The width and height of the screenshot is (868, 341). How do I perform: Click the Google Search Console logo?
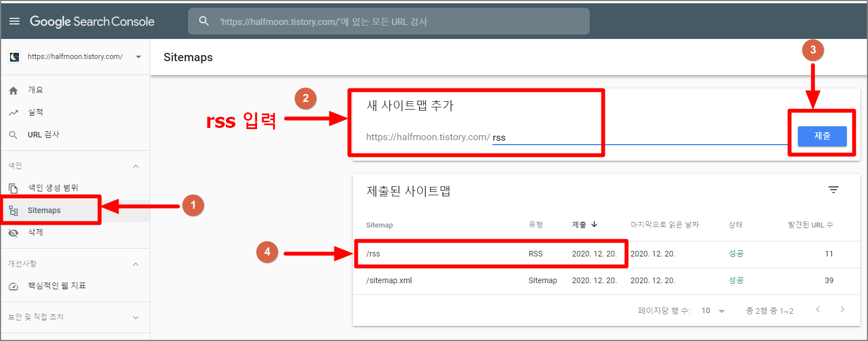point(92,21)
